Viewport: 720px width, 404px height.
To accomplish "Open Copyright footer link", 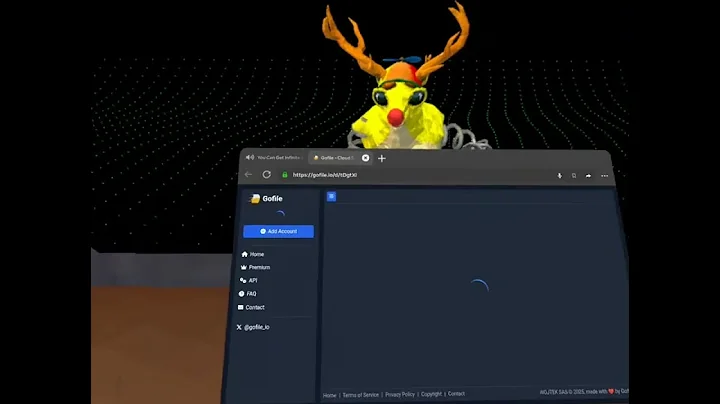I will point(431,394).
